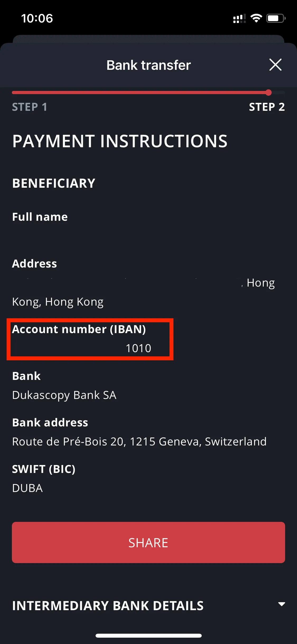The image size is (297, 644).
Task: Tap the cellular signal icon
Action: pyautogui.click(x=239, y=18)
